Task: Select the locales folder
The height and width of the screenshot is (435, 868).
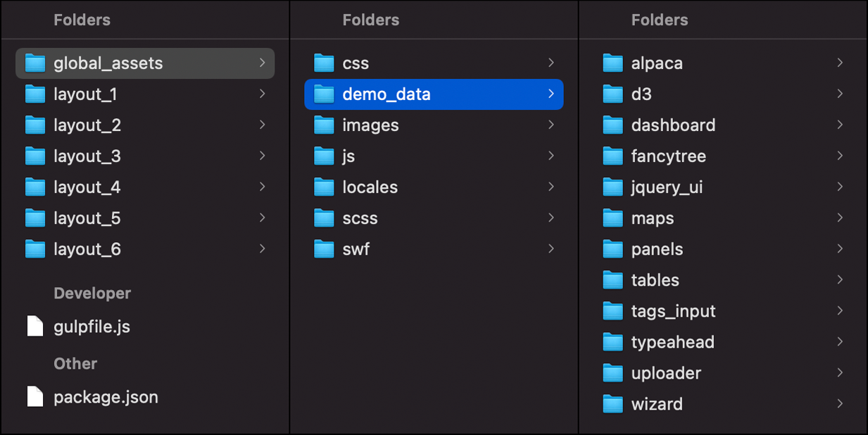Action: [x=434, y=187]
